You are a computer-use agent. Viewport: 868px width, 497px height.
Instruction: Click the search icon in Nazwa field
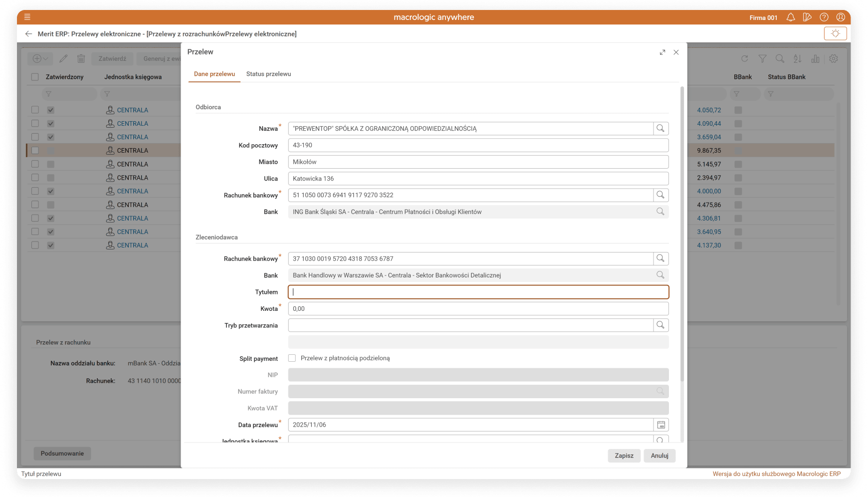coord(660,129)
